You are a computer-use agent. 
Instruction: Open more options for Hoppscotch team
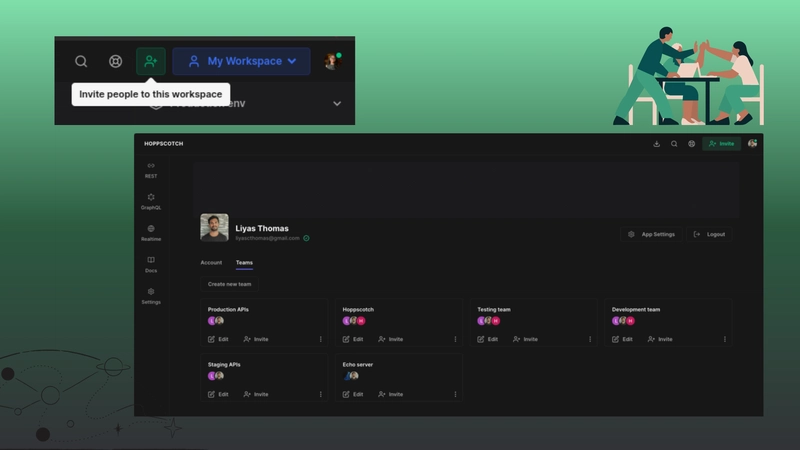(455, 339)
